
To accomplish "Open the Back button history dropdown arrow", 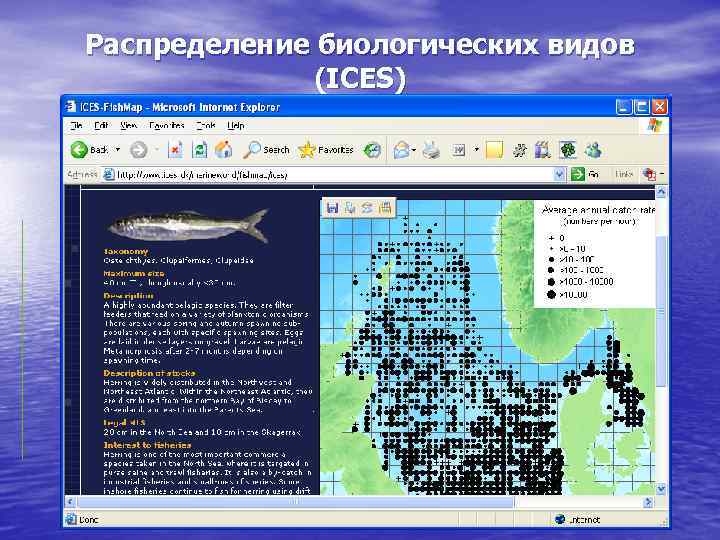I will click(x=118, y=150).
